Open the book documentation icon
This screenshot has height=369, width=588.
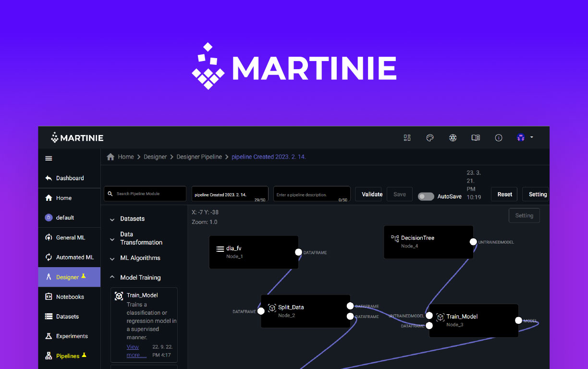tap(476, 138)
